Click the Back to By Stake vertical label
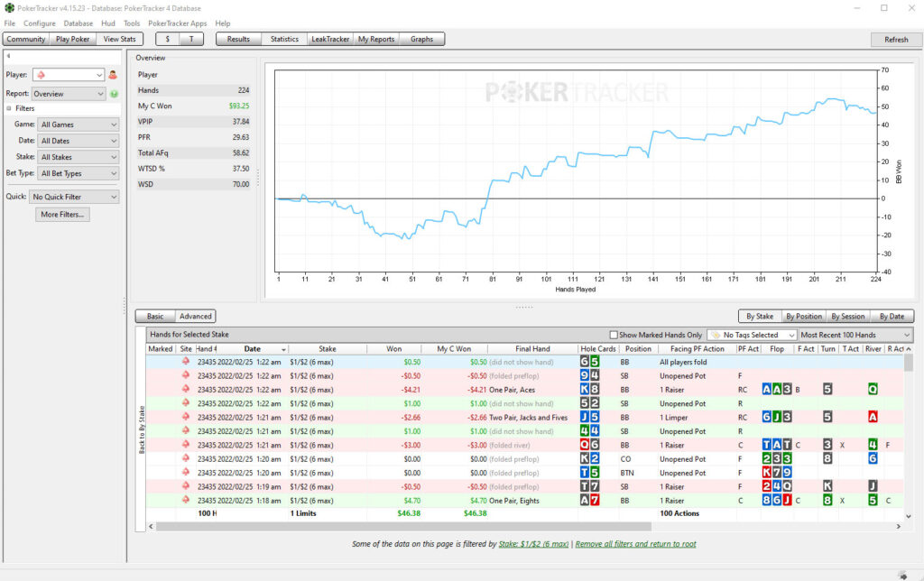Viewport: 924px width, 581px height. point(142,429)
